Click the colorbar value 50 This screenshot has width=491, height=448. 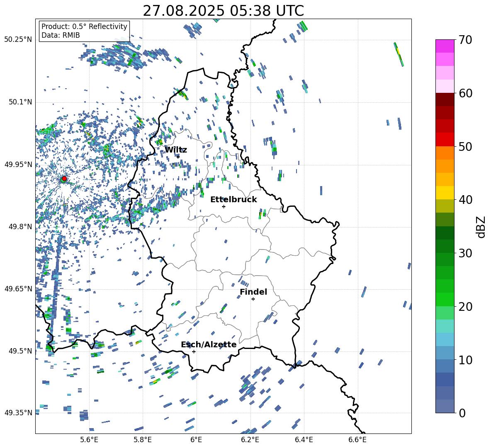tap(465, 146)
